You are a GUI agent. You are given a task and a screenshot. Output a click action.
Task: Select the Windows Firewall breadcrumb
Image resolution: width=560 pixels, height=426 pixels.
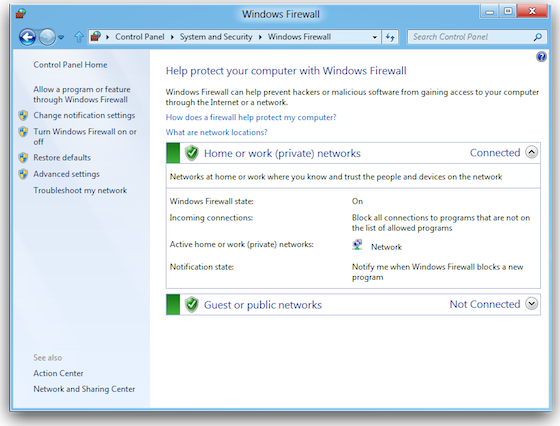coord(299,37)
